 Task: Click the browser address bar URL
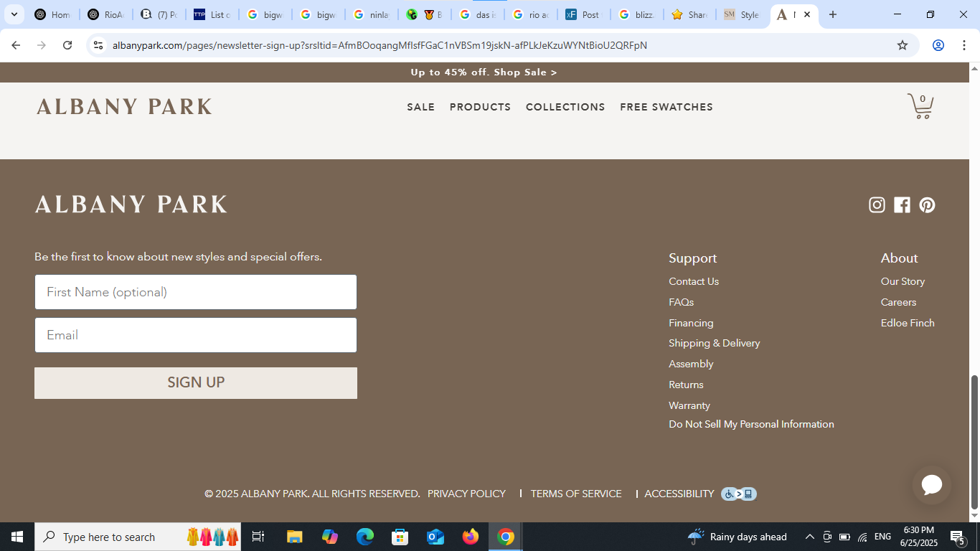pyautogui.click(x=380, y=45)
